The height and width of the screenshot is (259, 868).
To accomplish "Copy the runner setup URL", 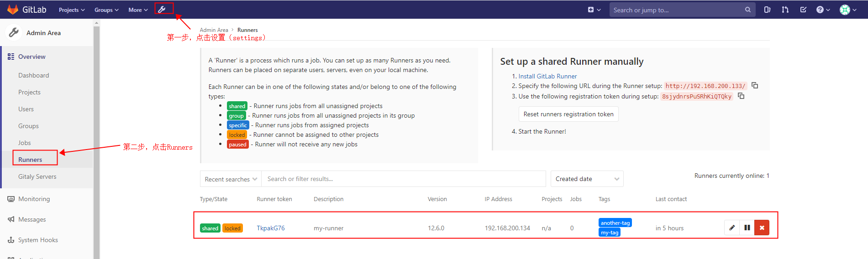I will coord(755,85).
